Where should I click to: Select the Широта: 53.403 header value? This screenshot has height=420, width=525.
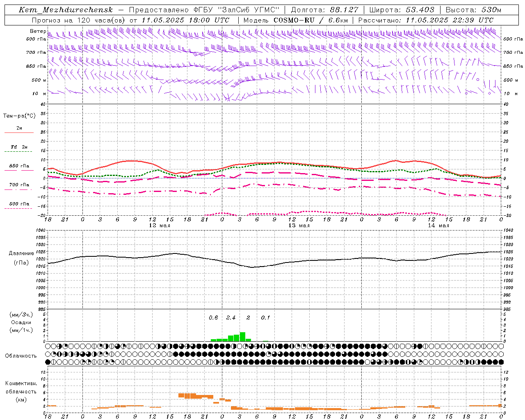tap(402, 10)
